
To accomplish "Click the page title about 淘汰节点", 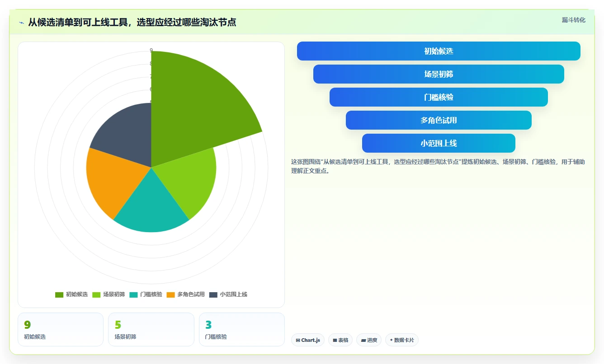I will pyautogui.click(x=132, y=22).
